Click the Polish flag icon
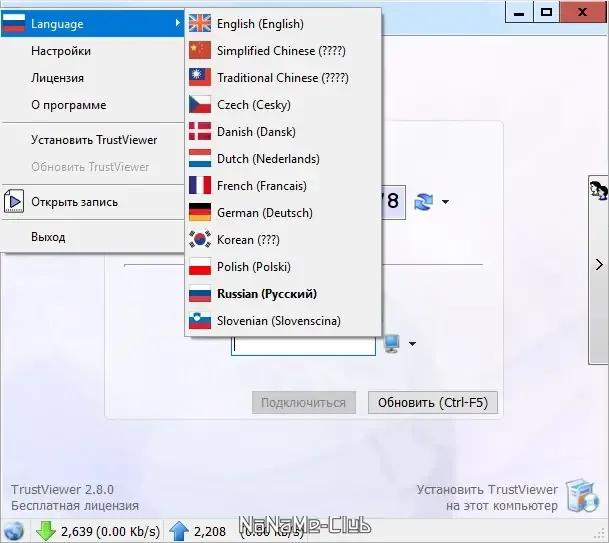Image resolution: width=609 pixels, height=543 pixels. (200, 266)
